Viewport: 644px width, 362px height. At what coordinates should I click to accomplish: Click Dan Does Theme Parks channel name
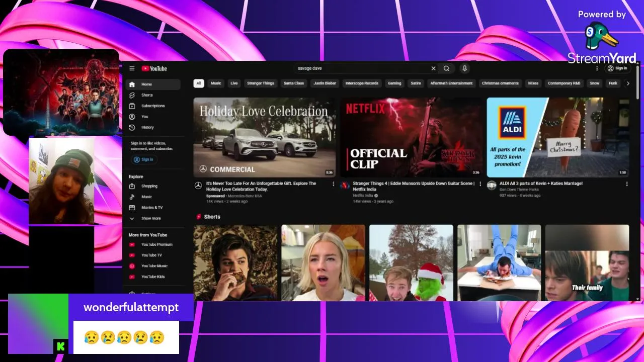519,190
